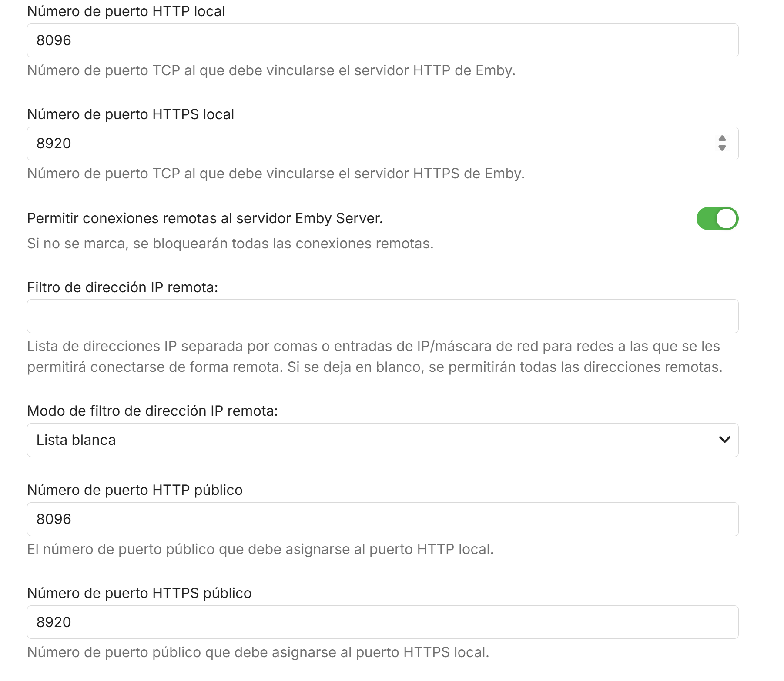This screenshot has width=784, height=681.
Task: Increase HTTPS local port with up arrow
Action: click(x=722, y=139)
